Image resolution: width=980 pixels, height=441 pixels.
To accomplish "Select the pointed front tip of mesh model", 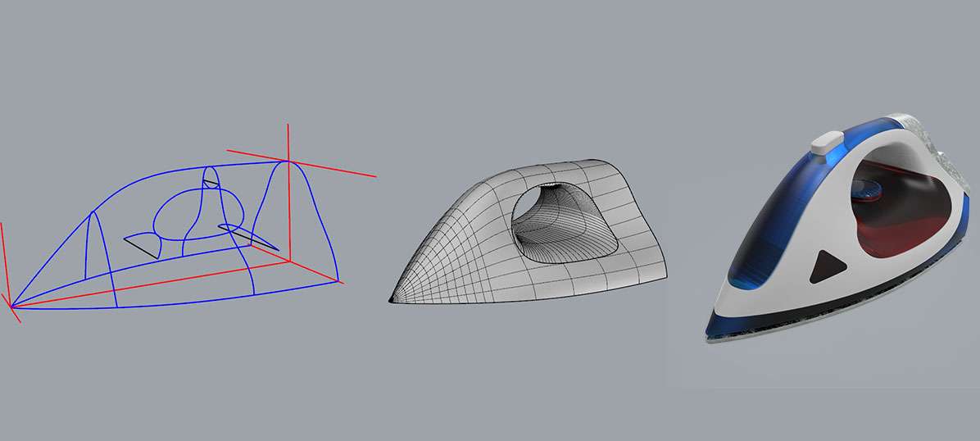I will pyautogui.click(x=393, y=298).
